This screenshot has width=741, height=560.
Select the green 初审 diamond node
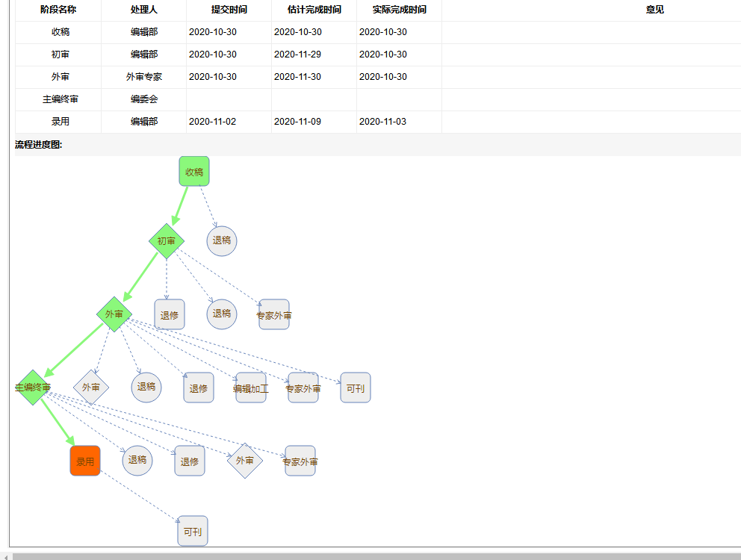click(x=167, y=241)
